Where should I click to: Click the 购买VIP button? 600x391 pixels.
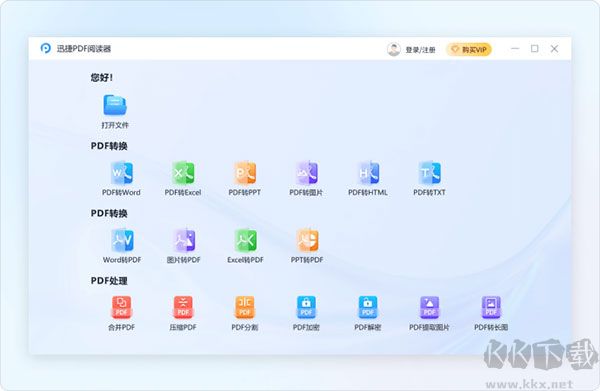coord(469,49)
